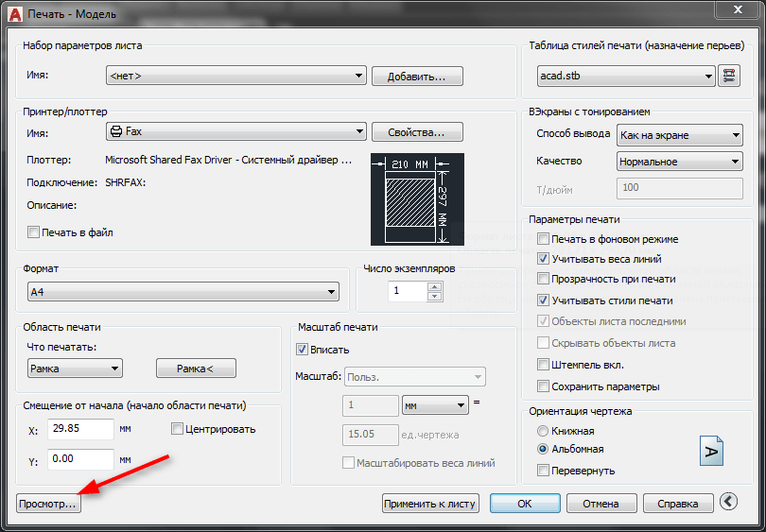766x532 pixels.
Task: Enable Печать в файл checkbox
Action: tap(34, 232)
